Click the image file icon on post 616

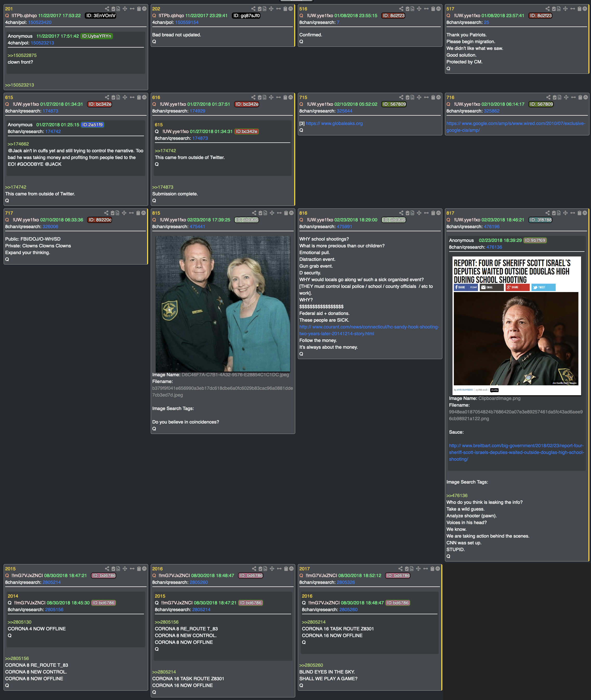pos(264,97)
